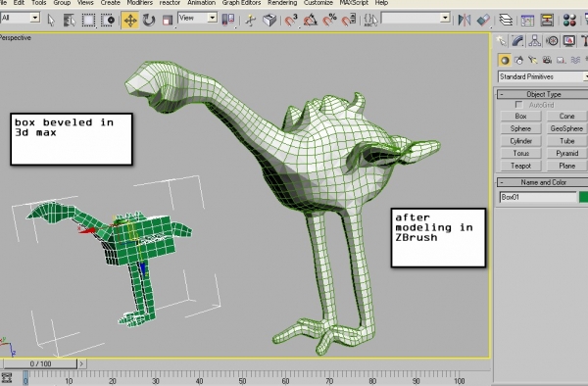This screenshot has width=588, height=386.
Task: Click time slider next frame arrow
Action: (81, 363)
